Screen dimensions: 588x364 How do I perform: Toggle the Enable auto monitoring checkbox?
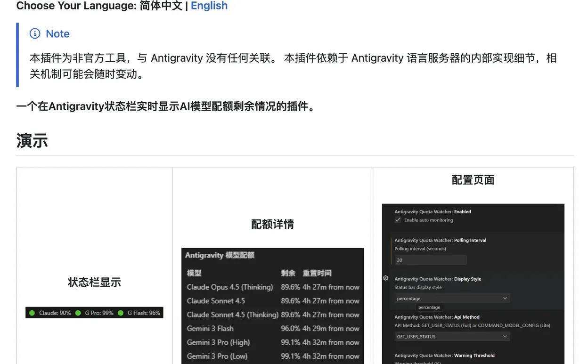(398, 220)
